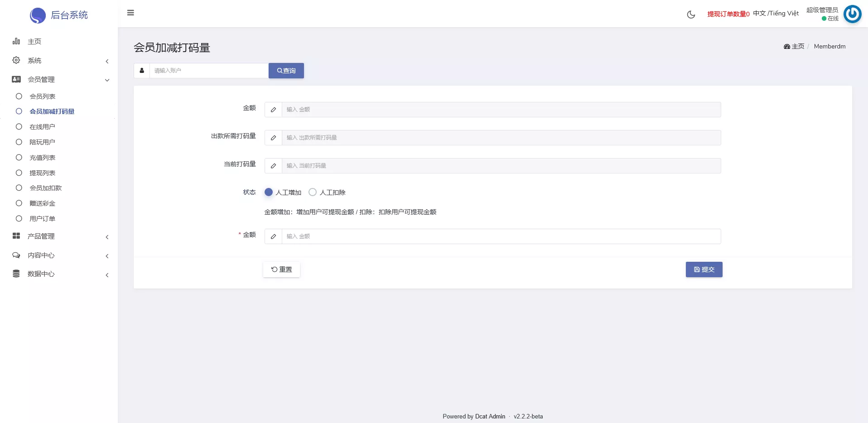Click the database icon beside 数据中心

16,274
